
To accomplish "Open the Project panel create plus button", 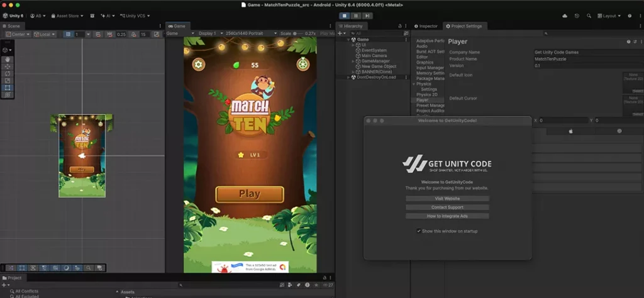I will 5,285.
